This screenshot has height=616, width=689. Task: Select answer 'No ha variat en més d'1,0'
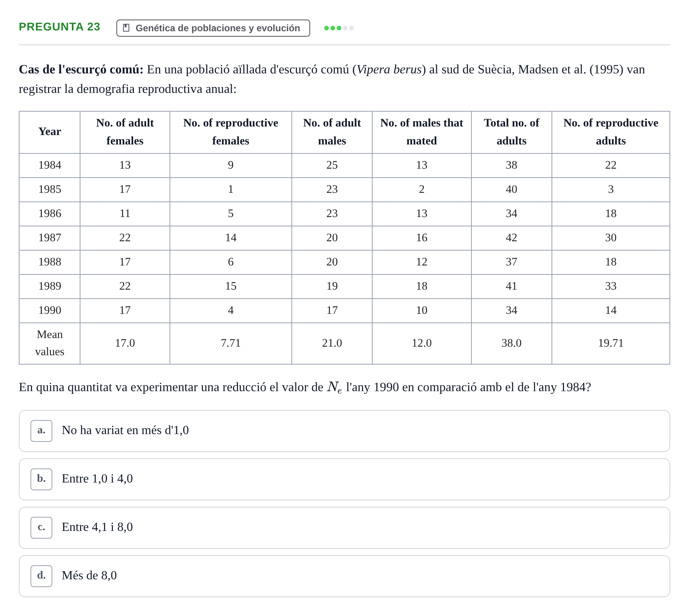pos(344,431)
